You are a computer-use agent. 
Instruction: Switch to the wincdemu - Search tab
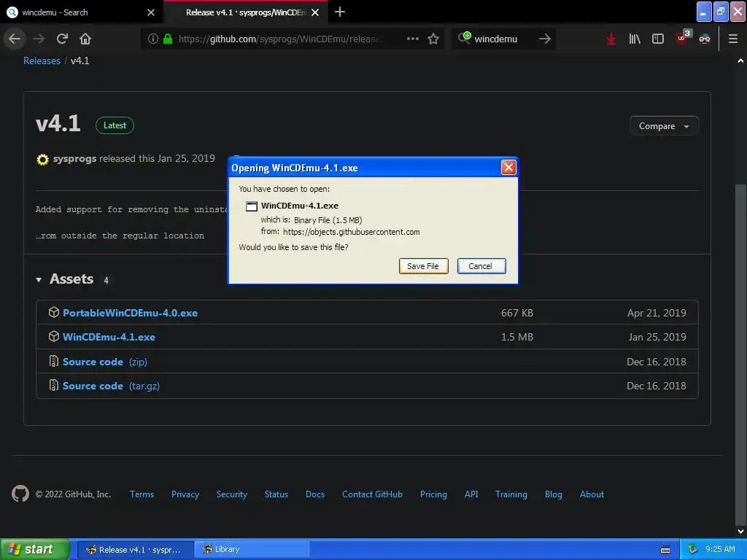coord(81,12)
